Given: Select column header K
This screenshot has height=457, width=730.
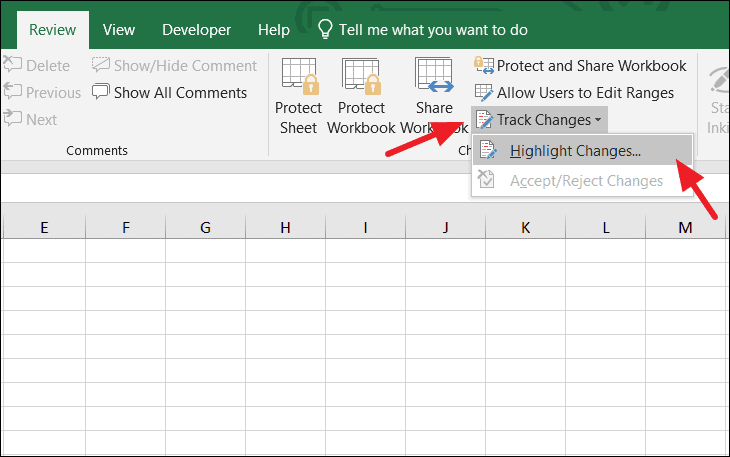Looking at the screenshot, I should tap(525, 228).
